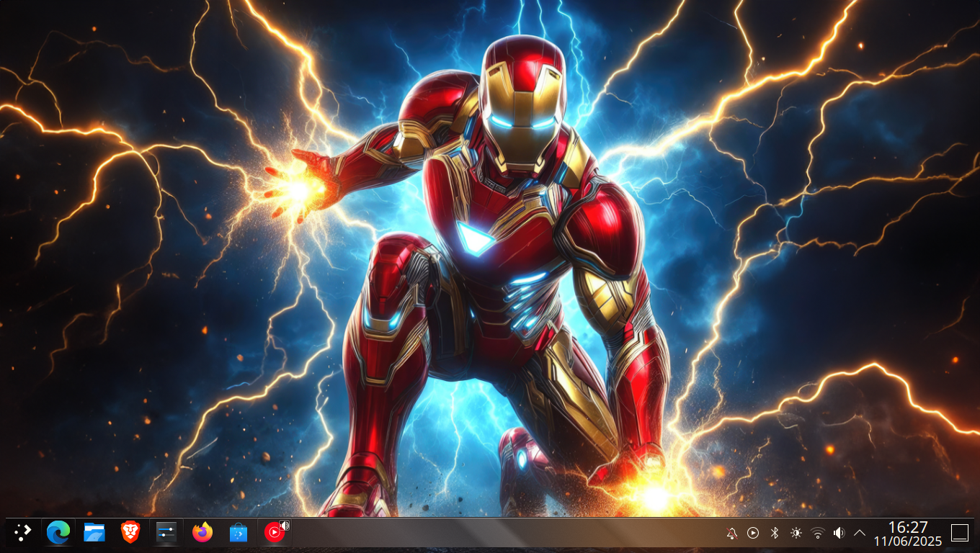Open the Discover software store

[x=239, y=533]
